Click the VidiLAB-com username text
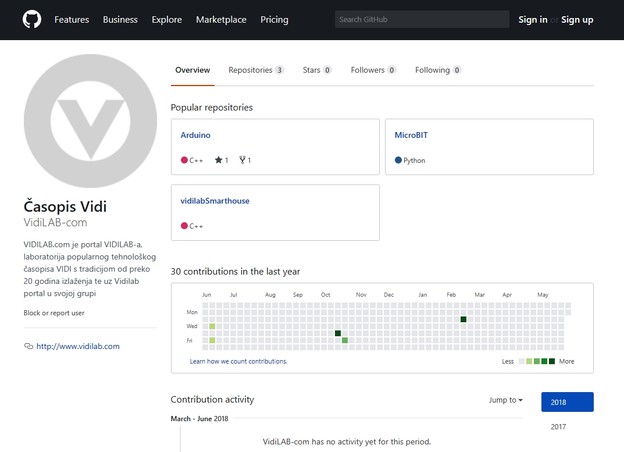The height and width of the screenshot is (452, 624). point(55,222)
